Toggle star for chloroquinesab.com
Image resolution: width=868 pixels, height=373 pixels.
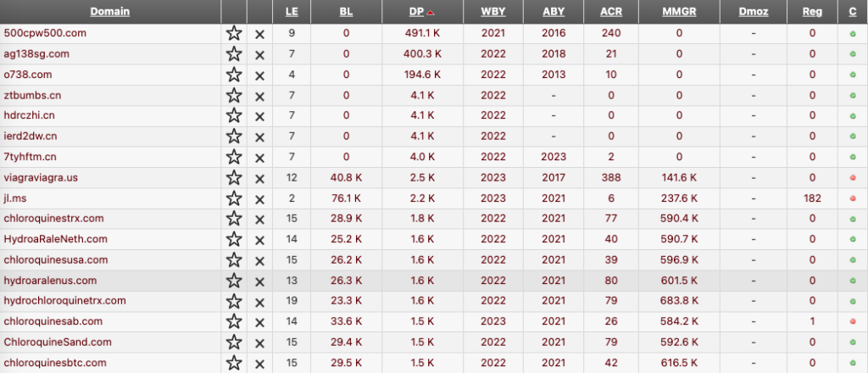234,322
